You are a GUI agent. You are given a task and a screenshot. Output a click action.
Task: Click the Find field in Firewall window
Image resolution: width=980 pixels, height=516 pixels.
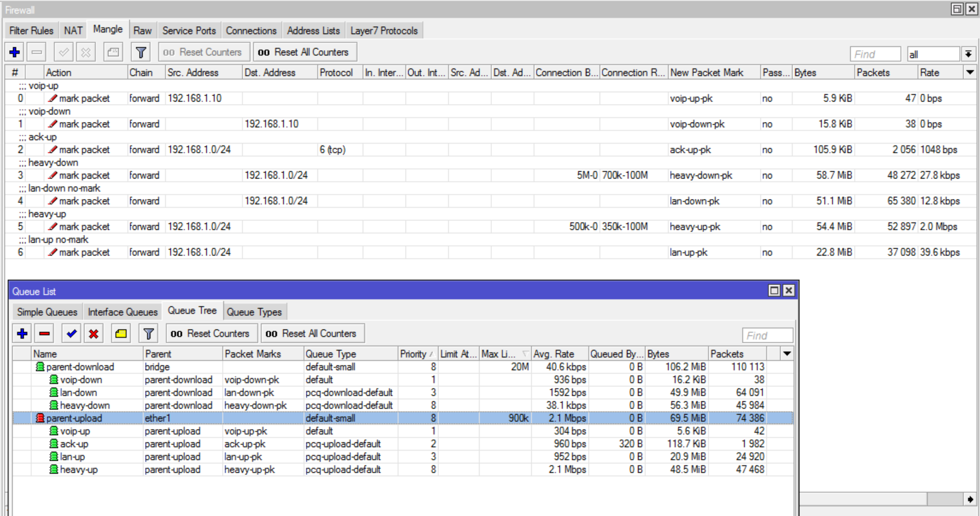coord(875,54)
